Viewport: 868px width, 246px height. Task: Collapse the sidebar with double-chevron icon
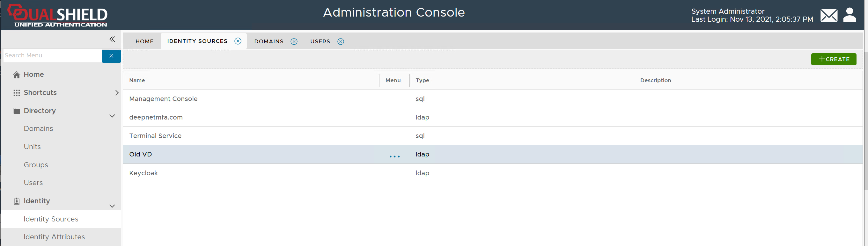click(112, 40)
